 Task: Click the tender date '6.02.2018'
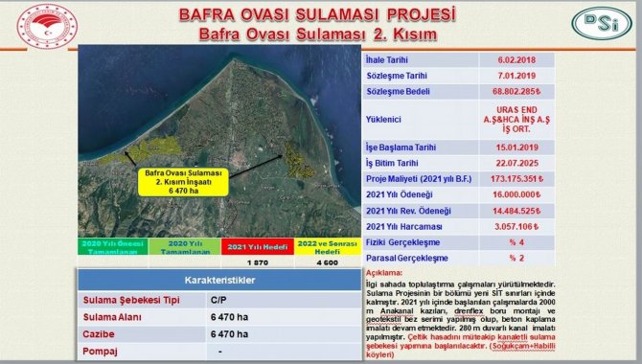tap(516, 59)
